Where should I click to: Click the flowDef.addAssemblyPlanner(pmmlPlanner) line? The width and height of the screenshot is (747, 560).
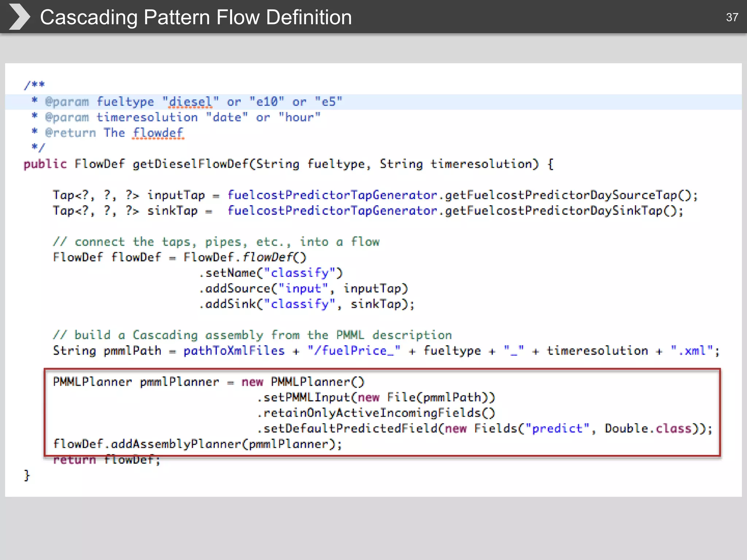pos(197,444)
